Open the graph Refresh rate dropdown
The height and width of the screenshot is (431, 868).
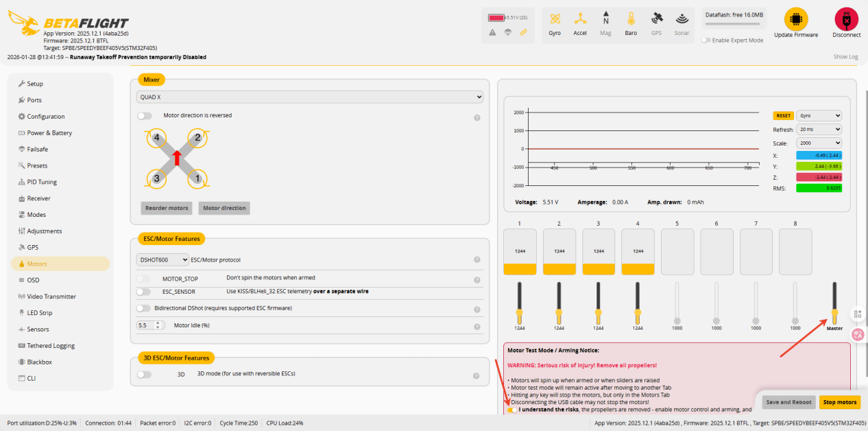[x=819, y=130]
